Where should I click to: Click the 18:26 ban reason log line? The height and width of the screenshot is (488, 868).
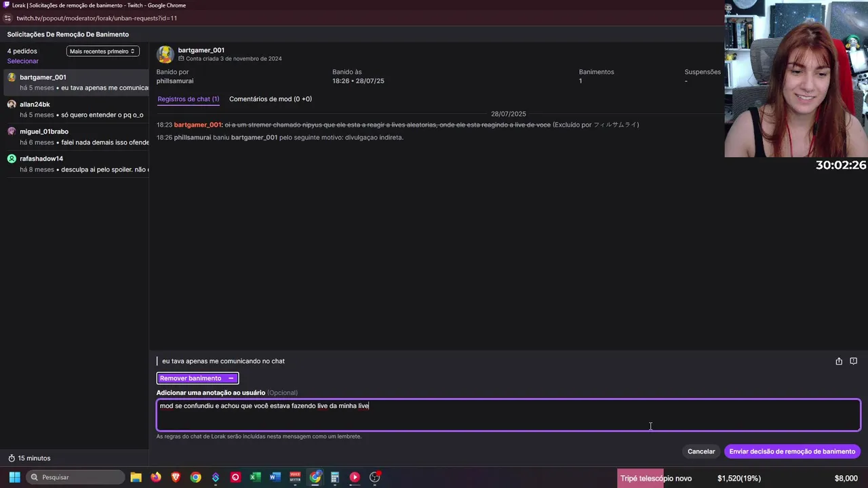click(x=280, y=138)
